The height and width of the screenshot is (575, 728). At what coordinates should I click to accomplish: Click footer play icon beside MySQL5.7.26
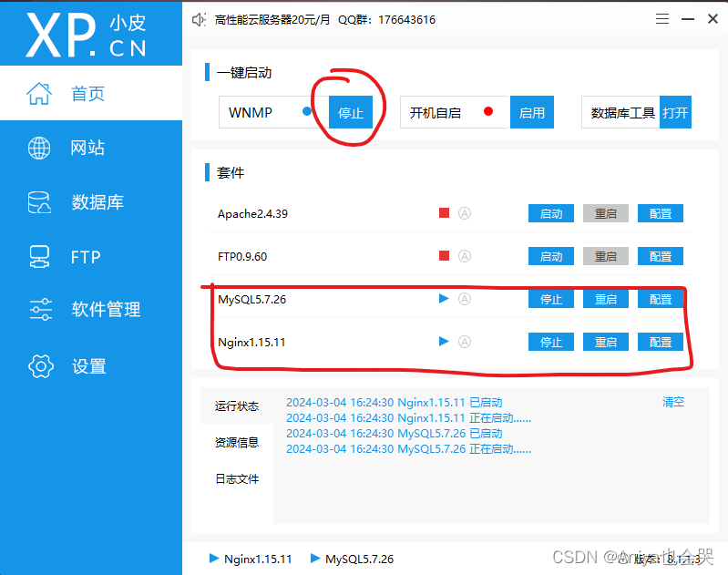click(x=314, y=558)
